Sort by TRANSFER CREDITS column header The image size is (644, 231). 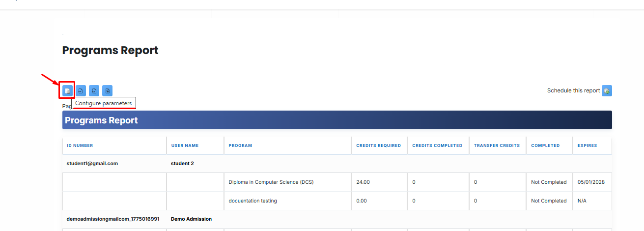(x=497, y=145)
